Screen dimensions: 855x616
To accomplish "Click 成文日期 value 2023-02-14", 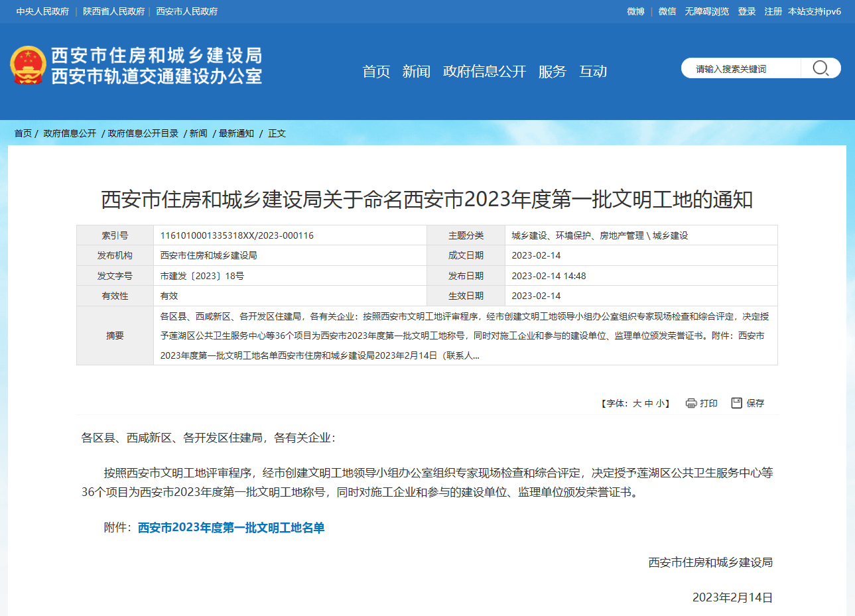I will tap(536, 255).
